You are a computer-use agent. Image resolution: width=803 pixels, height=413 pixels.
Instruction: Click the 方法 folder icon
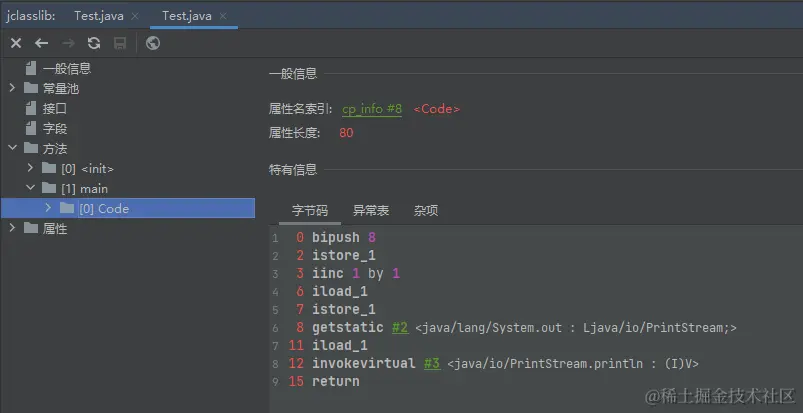point(31,148)
